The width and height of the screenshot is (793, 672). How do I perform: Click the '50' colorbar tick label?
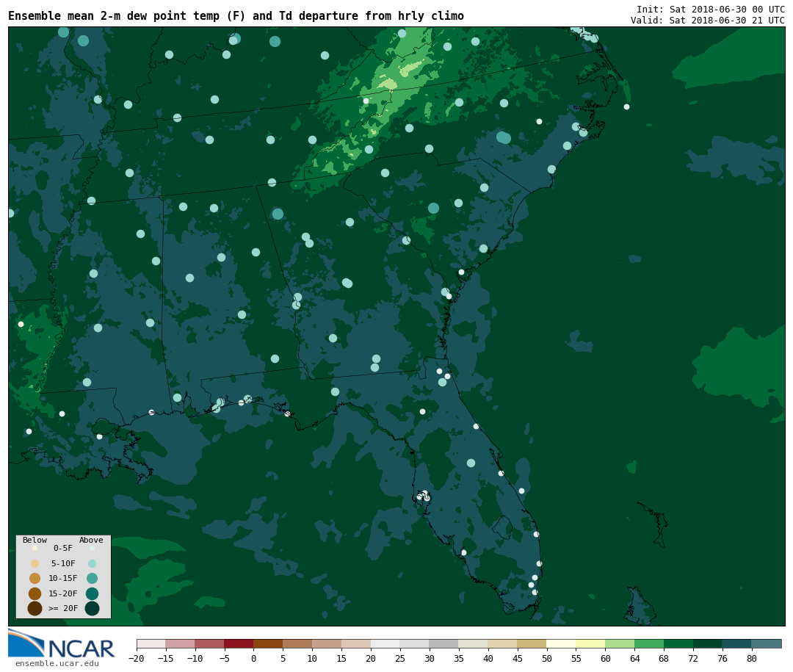(x=547, y=658)
